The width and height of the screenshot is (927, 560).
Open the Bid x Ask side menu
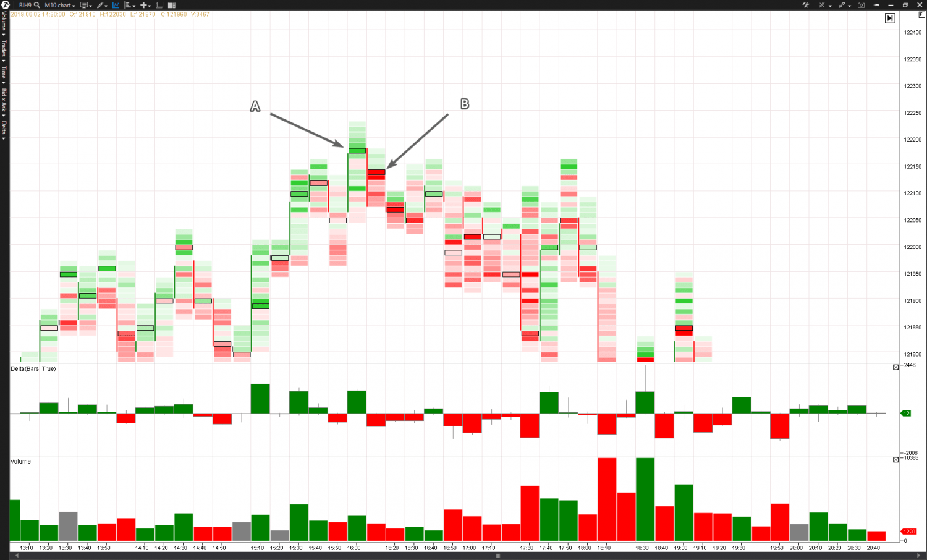[x=4, y=102]
